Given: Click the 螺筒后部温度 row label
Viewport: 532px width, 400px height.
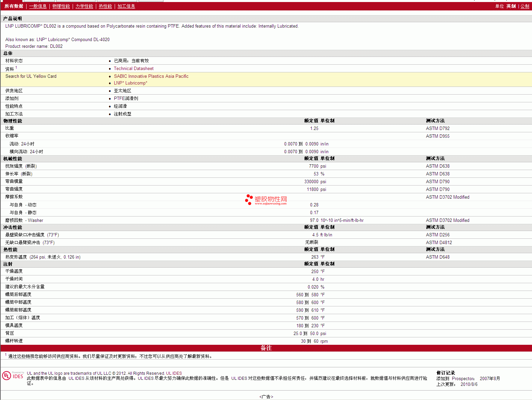Looking at the screenshot, I should [x=18, y=294].
